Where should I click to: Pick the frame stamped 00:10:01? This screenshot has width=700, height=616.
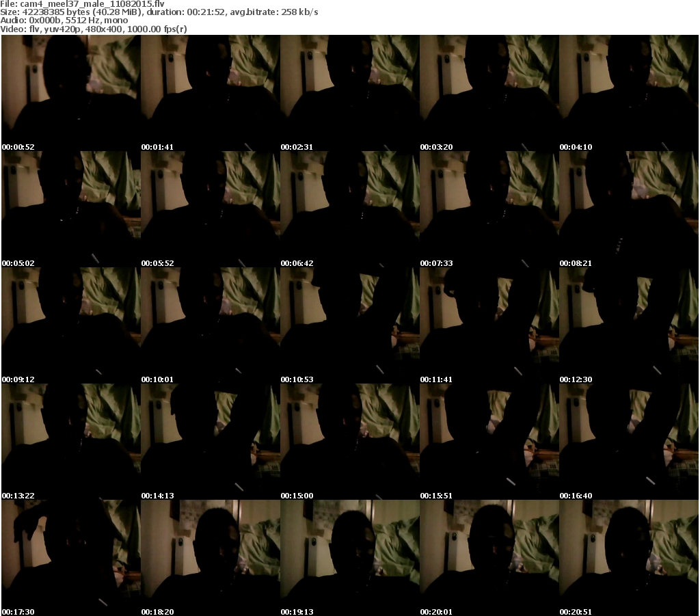(211, 325)
